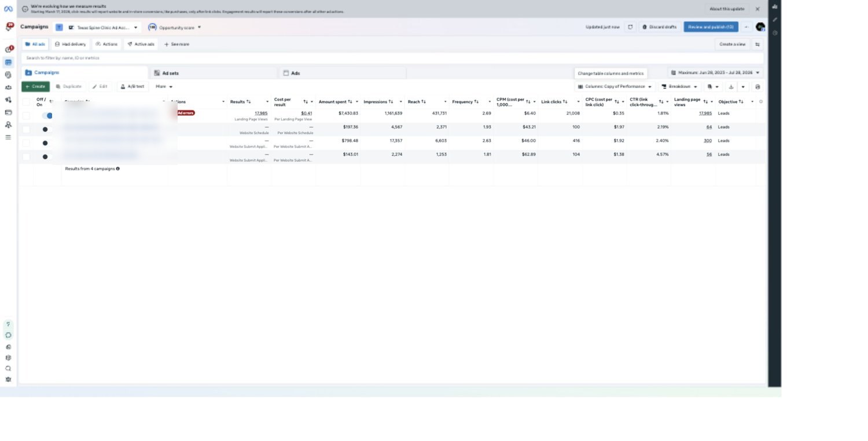Screen dimensions: 868x441
Task: Open the account profile avatar
Action: coord(760,27)
